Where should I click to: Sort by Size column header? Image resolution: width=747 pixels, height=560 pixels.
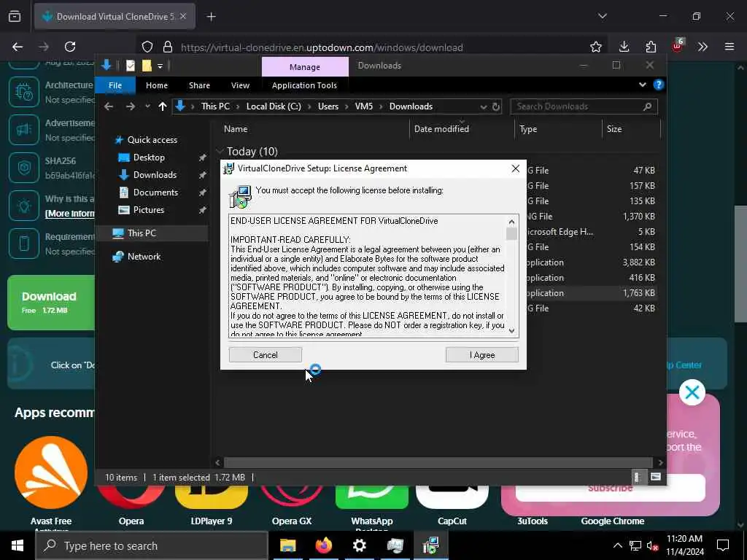(x=614, y=129)
